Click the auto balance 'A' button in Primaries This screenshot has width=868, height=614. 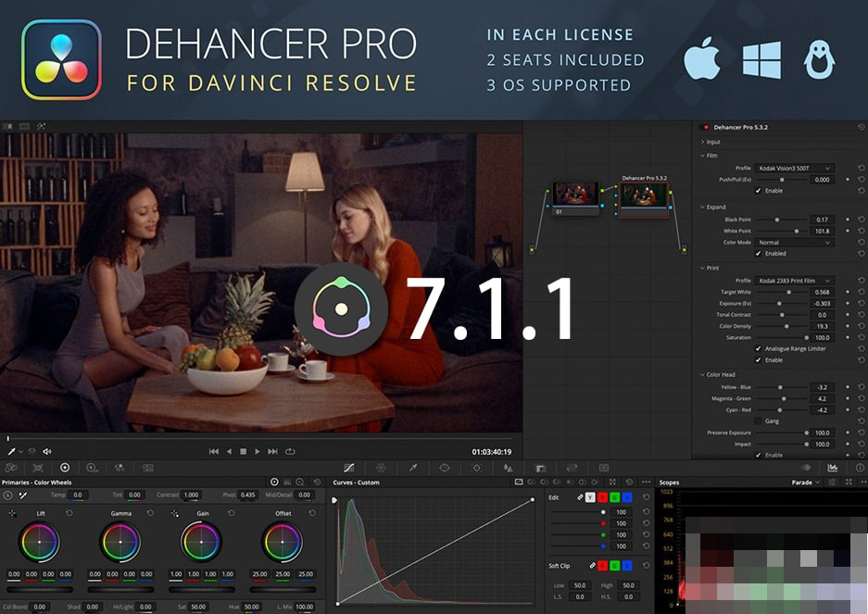[7, 495]
